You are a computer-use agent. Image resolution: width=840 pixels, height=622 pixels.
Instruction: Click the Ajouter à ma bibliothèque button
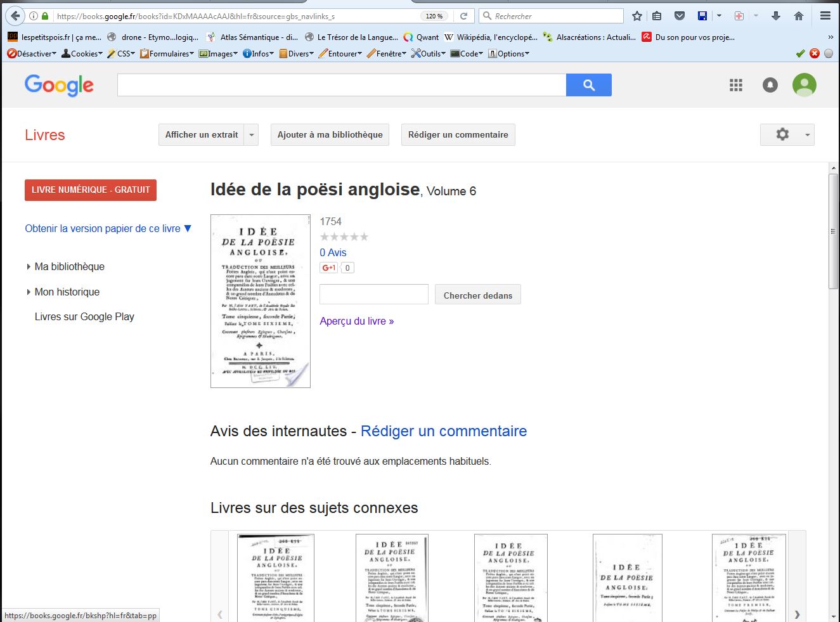coord(330,134)
